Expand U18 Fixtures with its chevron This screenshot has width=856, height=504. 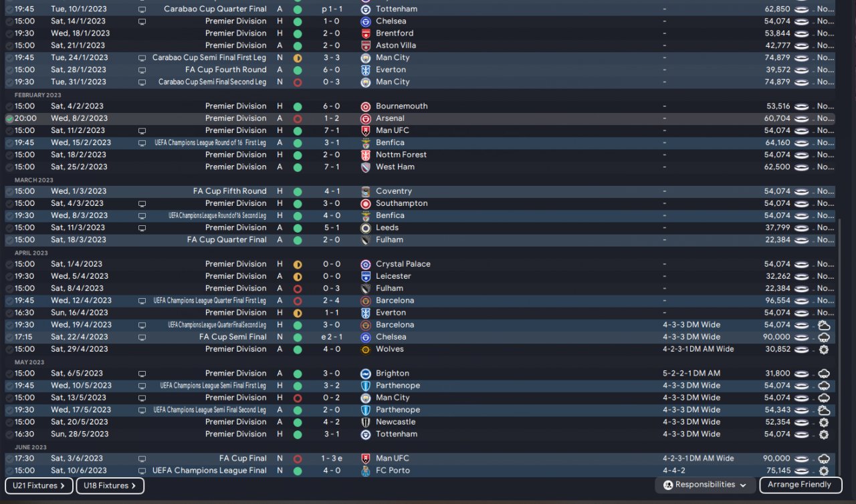[133, 486]
